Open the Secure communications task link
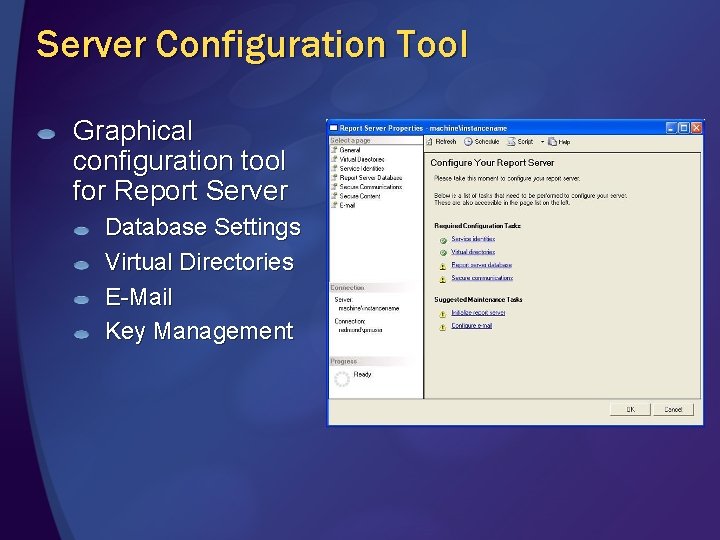This screenshot has width=720, height=540. 482,278
